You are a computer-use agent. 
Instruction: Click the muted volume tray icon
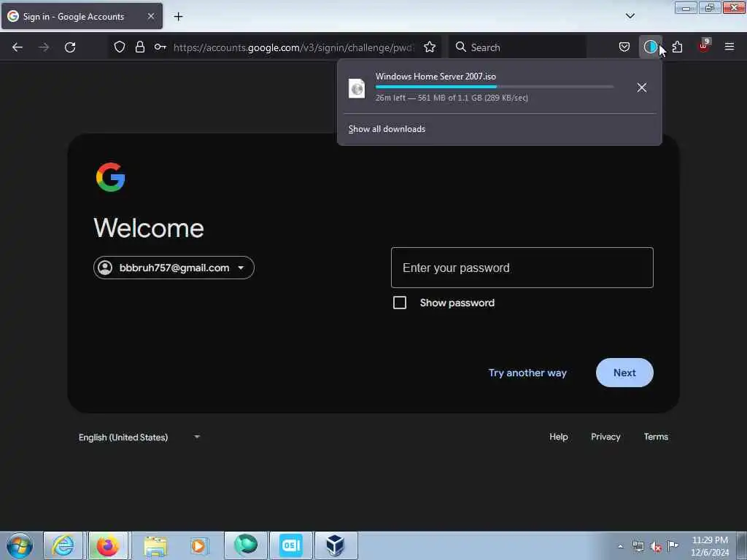656,547
